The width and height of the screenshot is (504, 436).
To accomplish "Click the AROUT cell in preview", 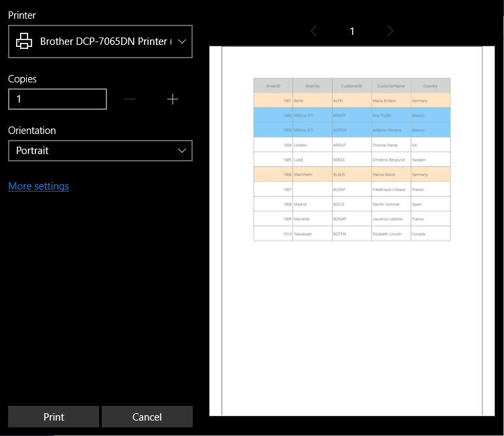I will [351, 145].
